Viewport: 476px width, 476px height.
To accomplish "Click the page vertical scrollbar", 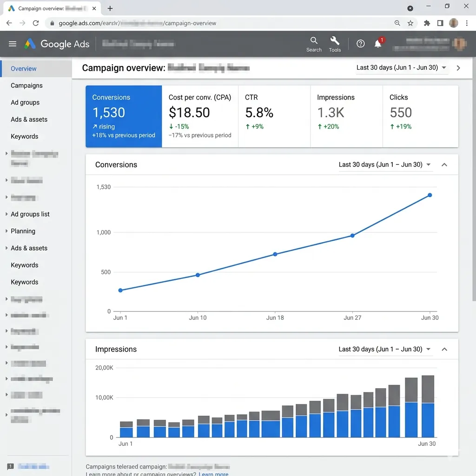I will (474, 179).
